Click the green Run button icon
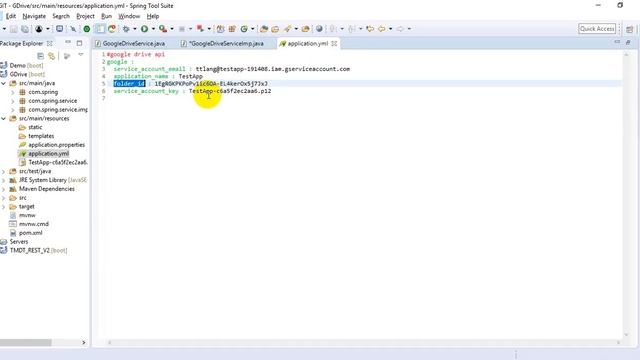The height and width of the screenshot is (360, 640). click(x=144, y=29)
